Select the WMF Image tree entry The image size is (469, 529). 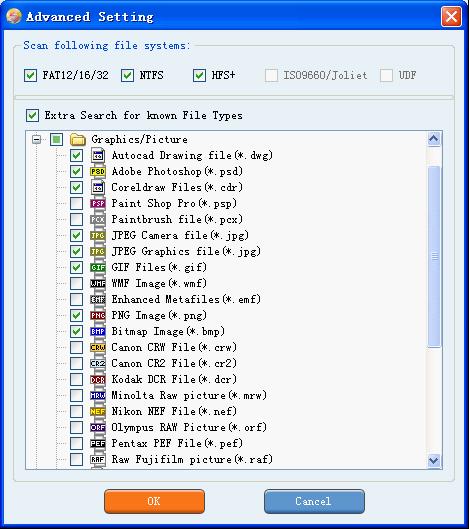[159, 283]
